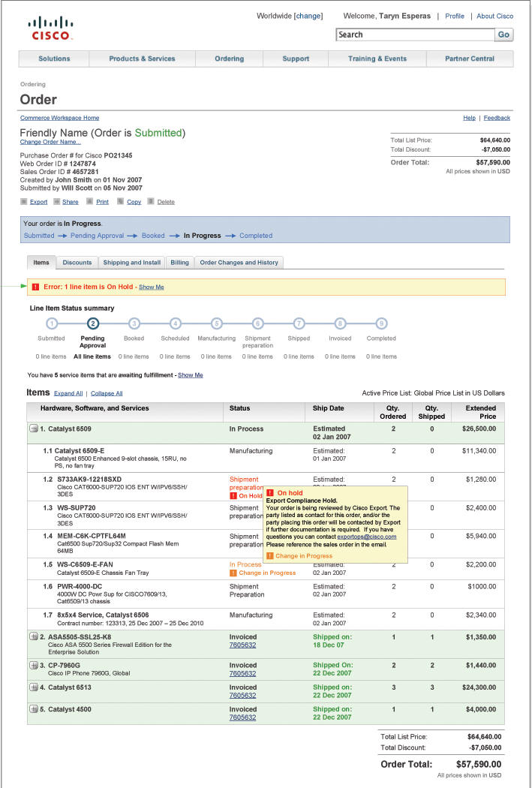
Task: Open invoice 7605632 for Catalyst 6513
Action: (242, 696)
